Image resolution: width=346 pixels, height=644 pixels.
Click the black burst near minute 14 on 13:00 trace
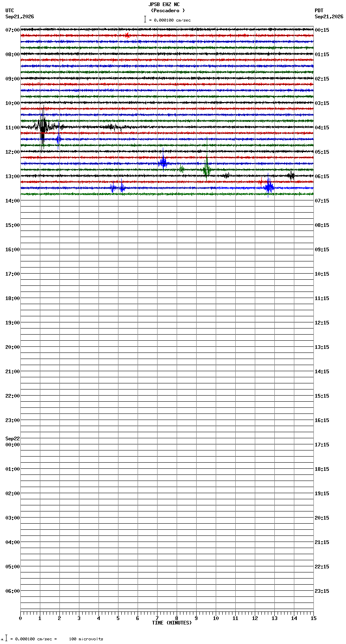[291, 176]
